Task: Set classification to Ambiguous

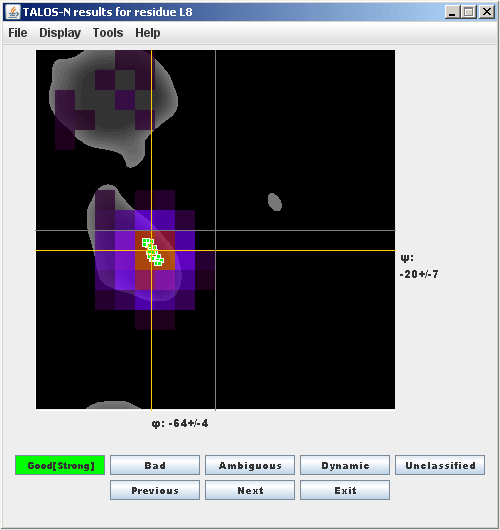Action: click(x=250, y=465)
